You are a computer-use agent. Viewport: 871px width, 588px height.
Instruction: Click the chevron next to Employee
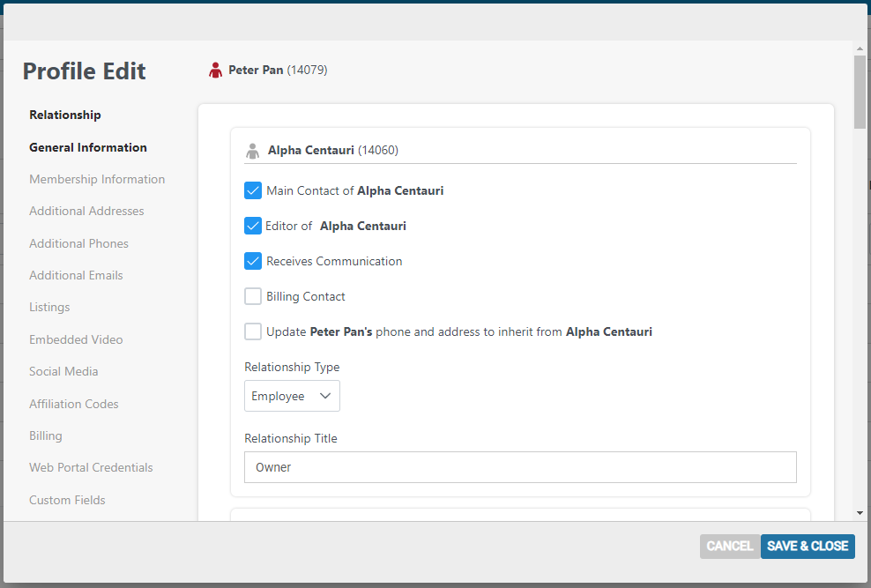pos(325,396)
